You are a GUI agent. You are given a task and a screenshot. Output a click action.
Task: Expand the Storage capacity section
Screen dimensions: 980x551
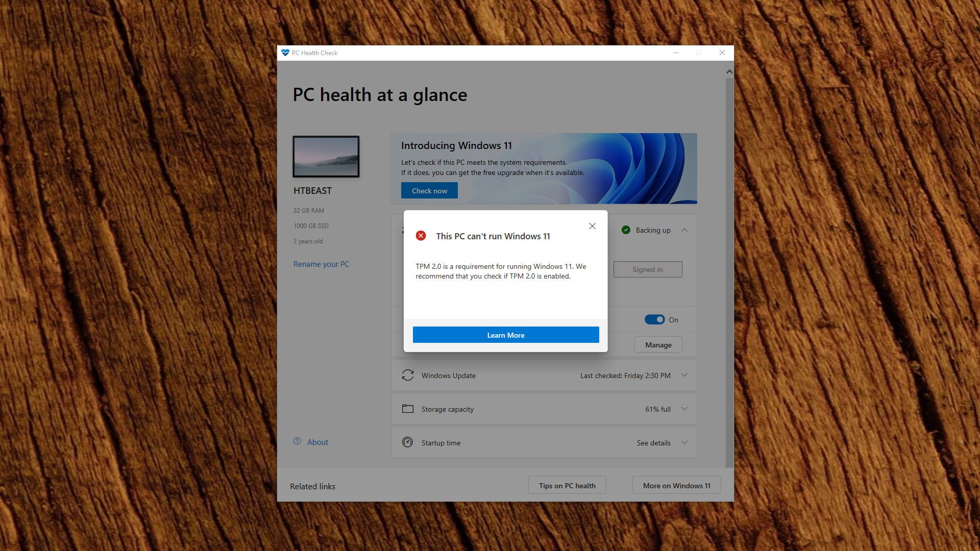(686, 408)
